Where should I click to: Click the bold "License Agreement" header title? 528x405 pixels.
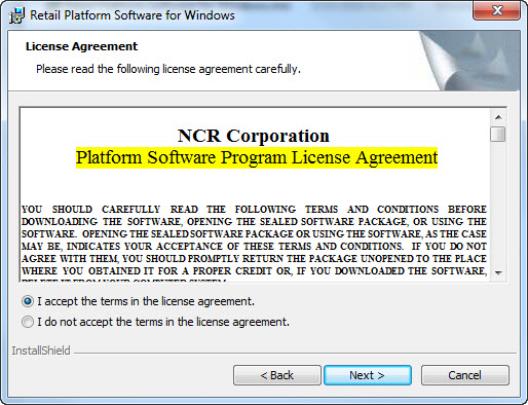point(81,46)
